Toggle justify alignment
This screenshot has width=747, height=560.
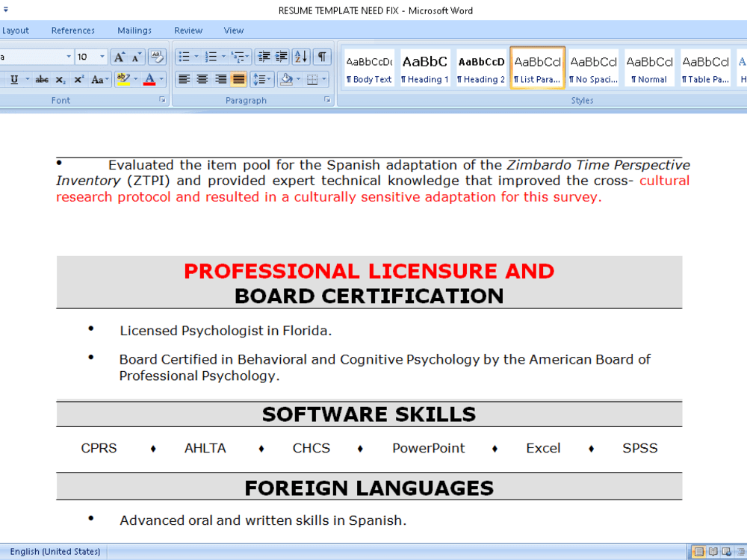pos(238,80)
